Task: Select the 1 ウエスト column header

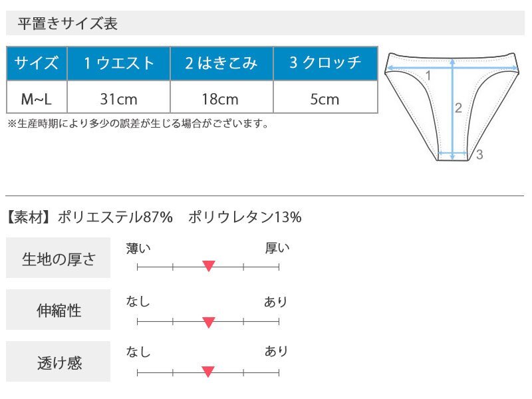Action: click(x=119, y=64)
